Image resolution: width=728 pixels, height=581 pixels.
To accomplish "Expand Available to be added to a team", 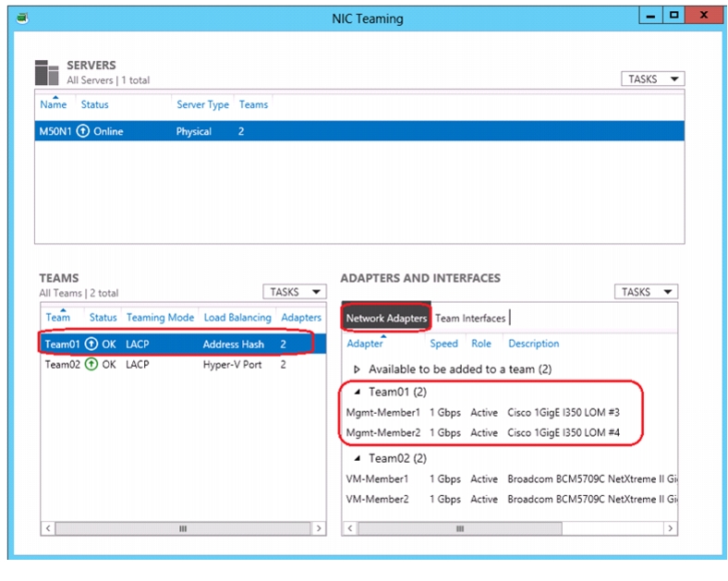I will pyautogui.click(x=357, y=369).
